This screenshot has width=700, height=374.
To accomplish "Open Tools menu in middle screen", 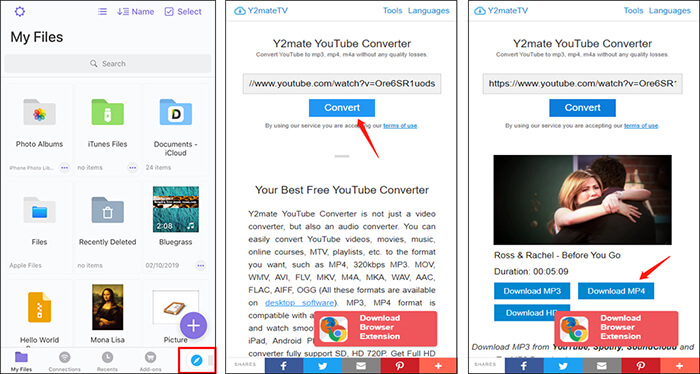I will [x=392, y=11].
